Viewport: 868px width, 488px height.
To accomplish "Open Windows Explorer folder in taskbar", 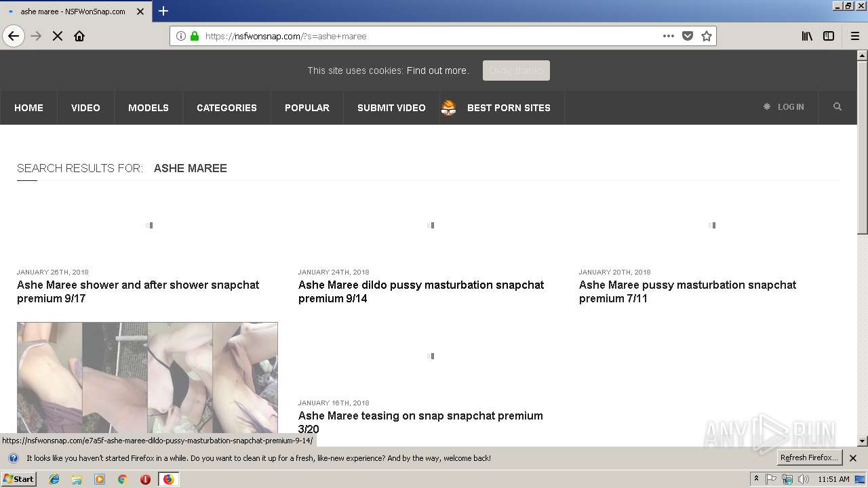I will coord(77,479).
